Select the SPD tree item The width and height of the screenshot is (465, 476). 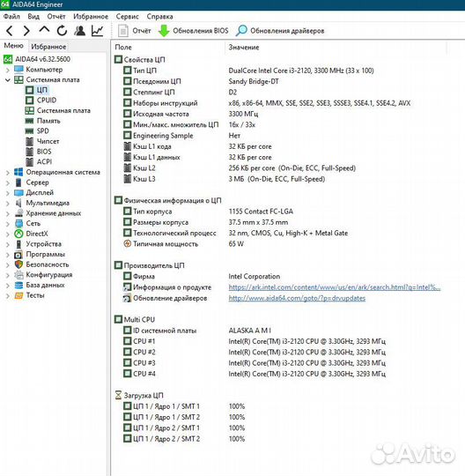click(43, 131)
